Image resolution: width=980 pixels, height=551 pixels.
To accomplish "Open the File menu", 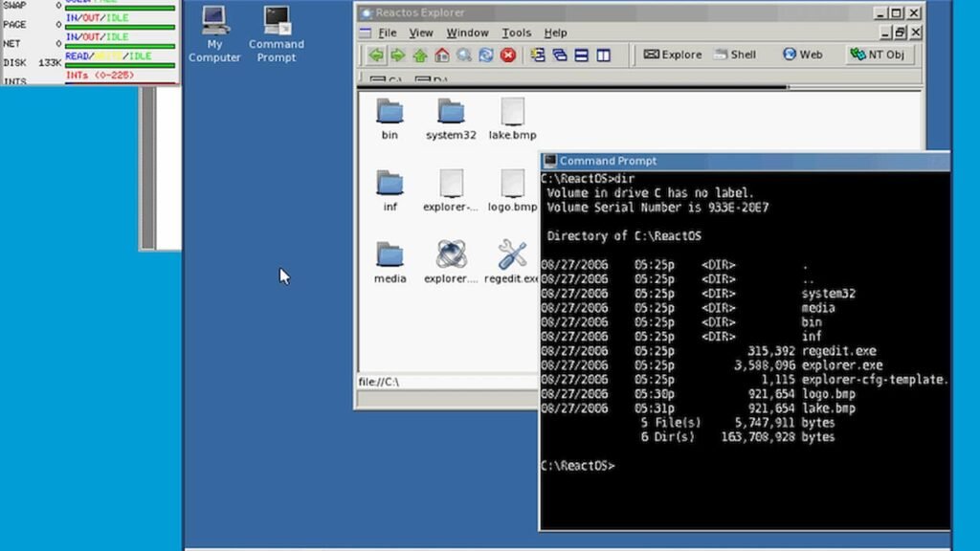I will pyautogui.click(x=387, y=33).
